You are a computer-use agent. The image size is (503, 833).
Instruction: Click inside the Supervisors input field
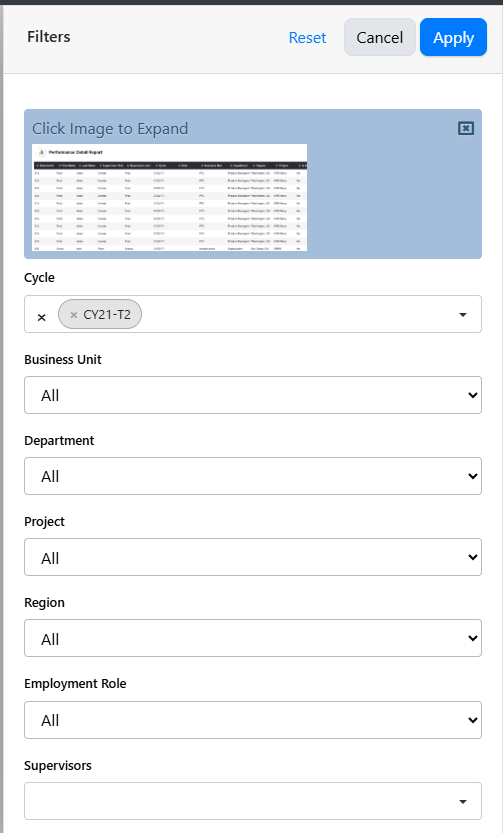pos(237,801)
